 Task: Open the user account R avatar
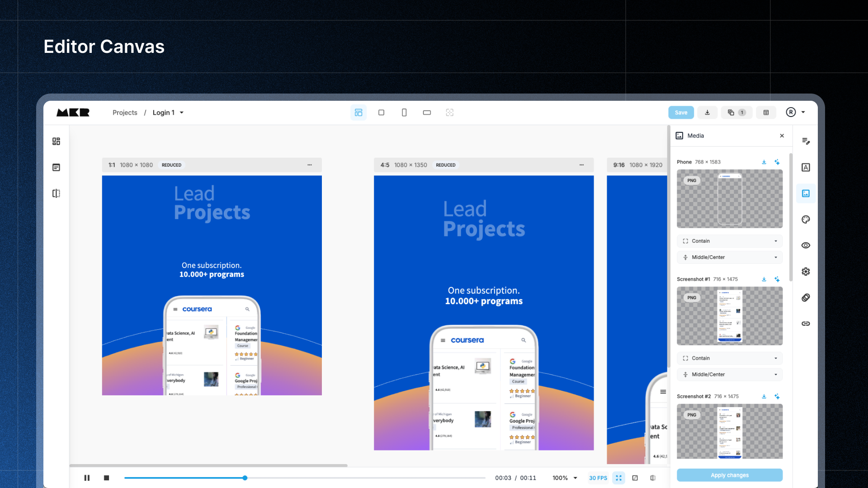[x=791, y=112]
